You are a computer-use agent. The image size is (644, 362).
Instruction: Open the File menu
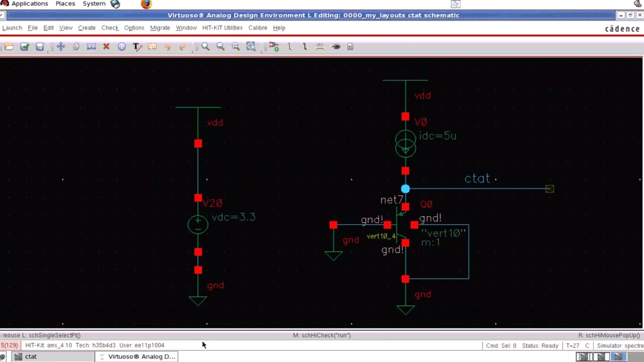[x=33, y=28]
